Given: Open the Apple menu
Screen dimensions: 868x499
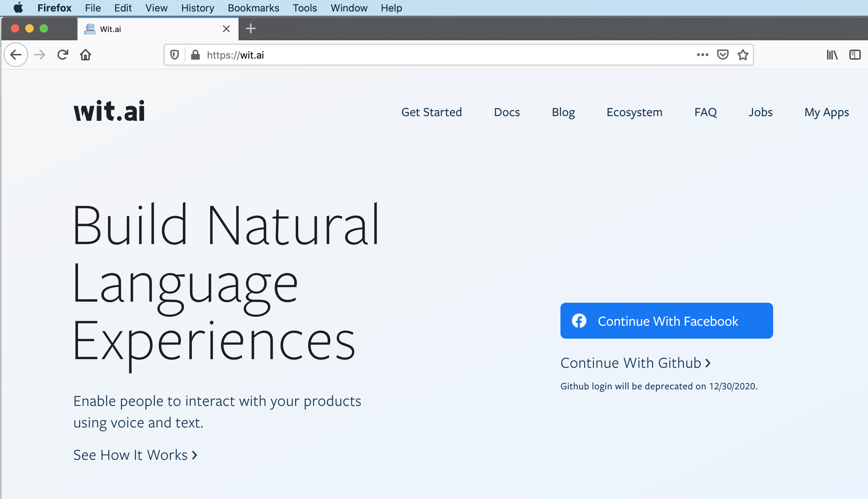Looking at the screenshot, I should click(x=18, y=8).
